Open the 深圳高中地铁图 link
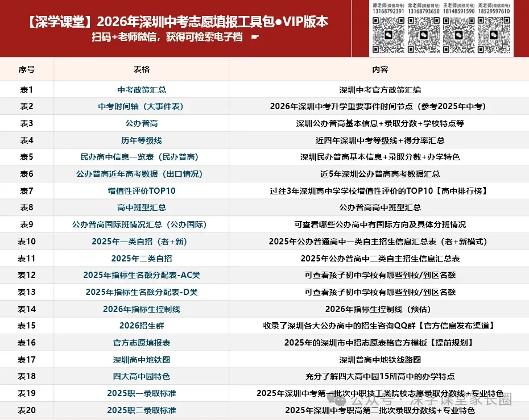 [141, 360]
